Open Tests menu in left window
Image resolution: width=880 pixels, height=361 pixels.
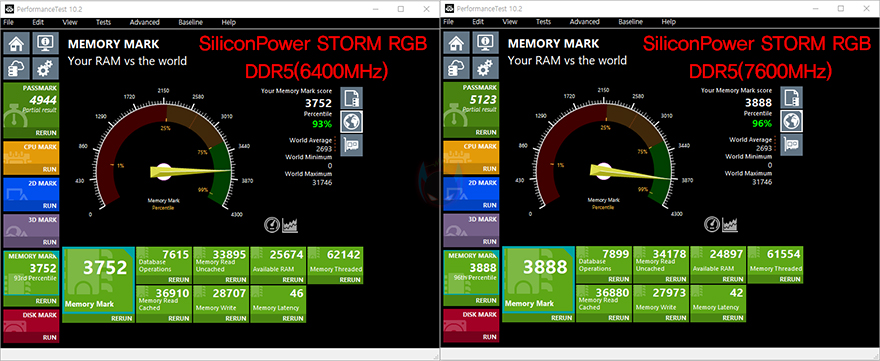(x=103, y=22)
